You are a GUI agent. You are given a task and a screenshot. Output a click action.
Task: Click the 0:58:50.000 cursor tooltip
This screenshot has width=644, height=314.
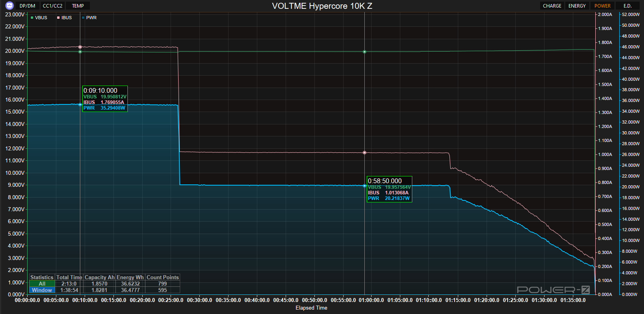click(x=390, y=189)
